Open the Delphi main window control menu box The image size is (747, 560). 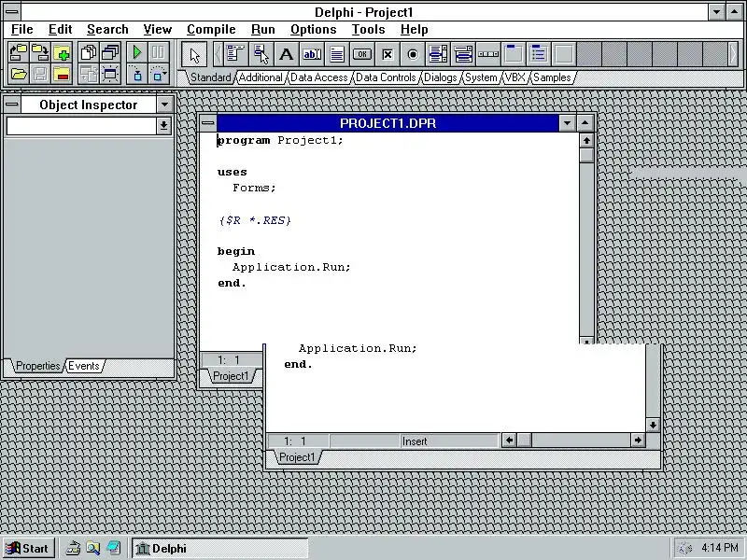point(12,12)
